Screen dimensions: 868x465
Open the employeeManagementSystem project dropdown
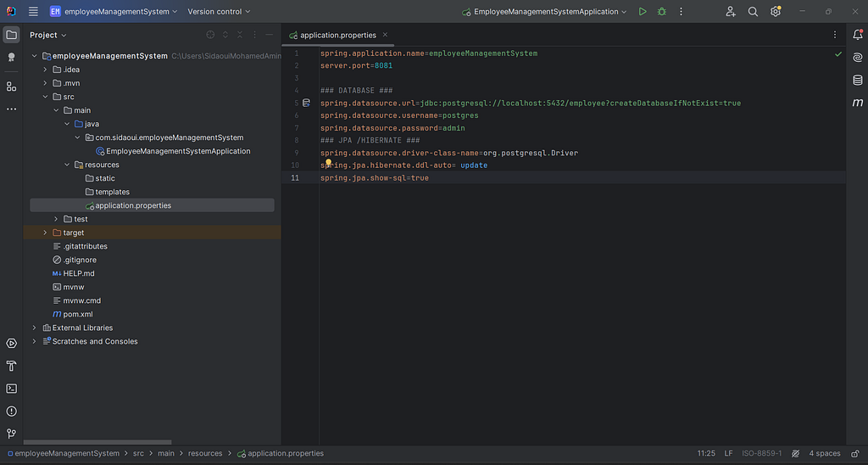point(114,12)
